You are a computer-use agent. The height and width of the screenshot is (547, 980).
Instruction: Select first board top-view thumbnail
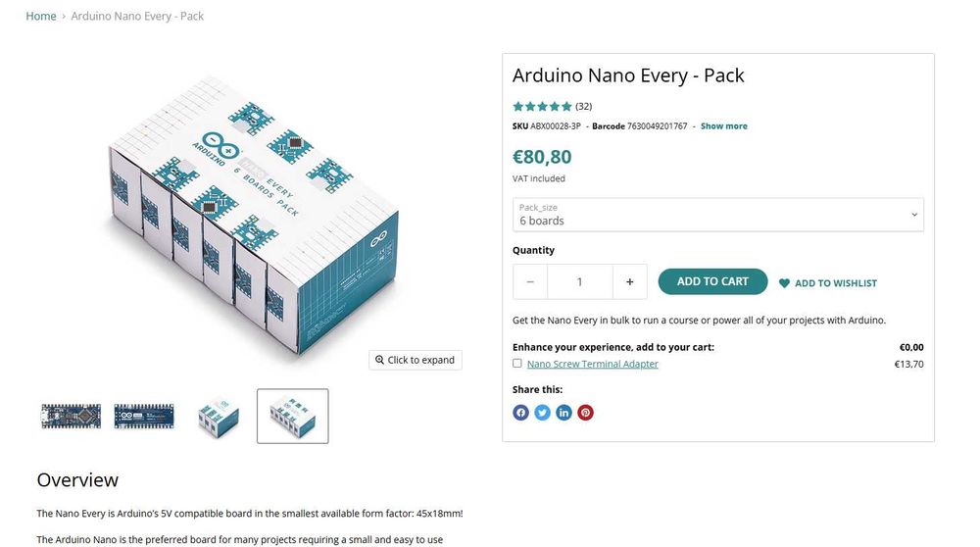(71, 416)
